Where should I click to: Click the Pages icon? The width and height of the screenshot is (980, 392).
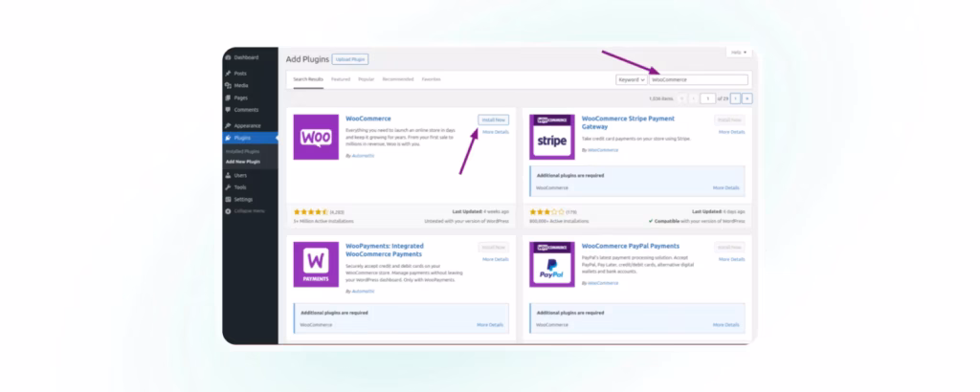(x=228, y=98)
